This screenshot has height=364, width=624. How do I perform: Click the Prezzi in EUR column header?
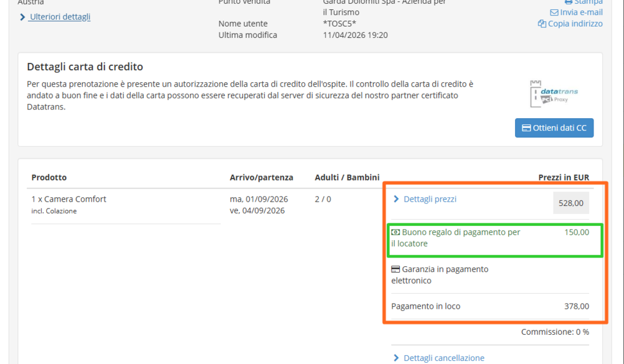[x=563, y=177]
